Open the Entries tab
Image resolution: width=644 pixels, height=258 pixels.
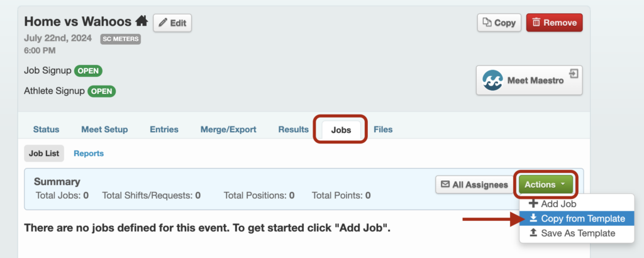[x=164, y=130]
